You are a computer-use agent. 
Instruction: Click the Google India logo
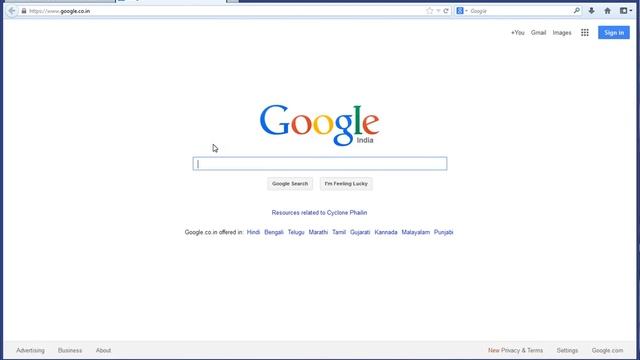tap(320, 124)
